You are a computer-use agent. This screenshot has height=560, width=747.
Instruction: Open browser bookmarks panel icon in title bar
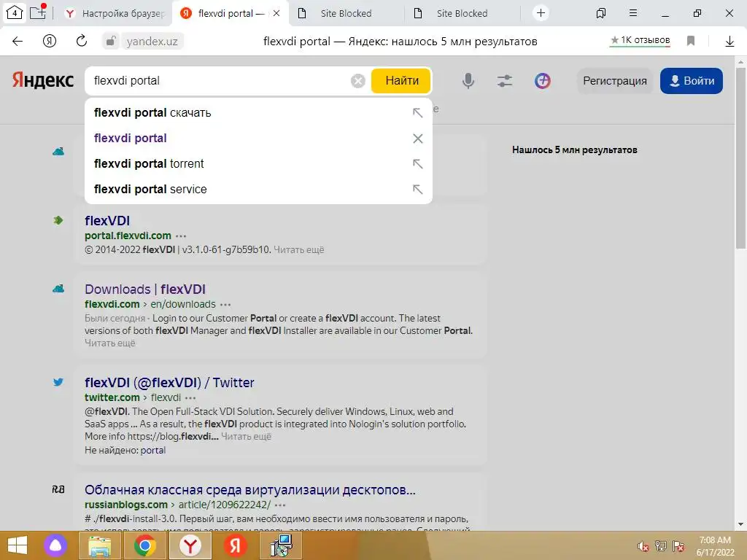click(601, 13)
